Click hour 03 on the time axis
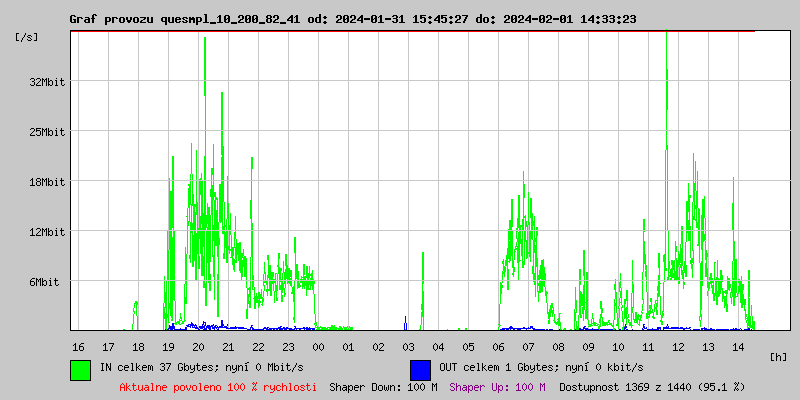The width and height of the screenshot is (800, 400). pos(408,346)
